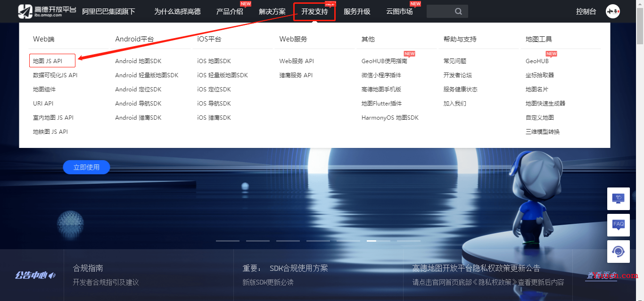Open 坐标拾取器 tool
The image size is (644, 301).
pos(540,75)
